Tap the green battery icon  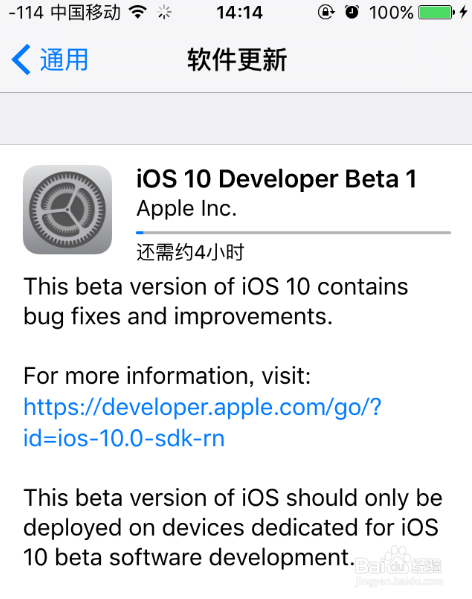(x=436, y=12)
